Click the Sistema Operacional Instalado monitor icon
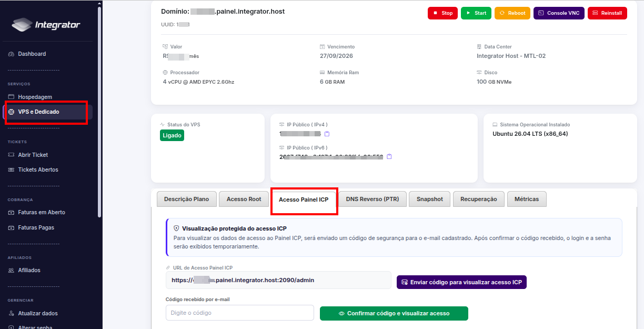Screen dimensions: 644x329 pos(495,125)
